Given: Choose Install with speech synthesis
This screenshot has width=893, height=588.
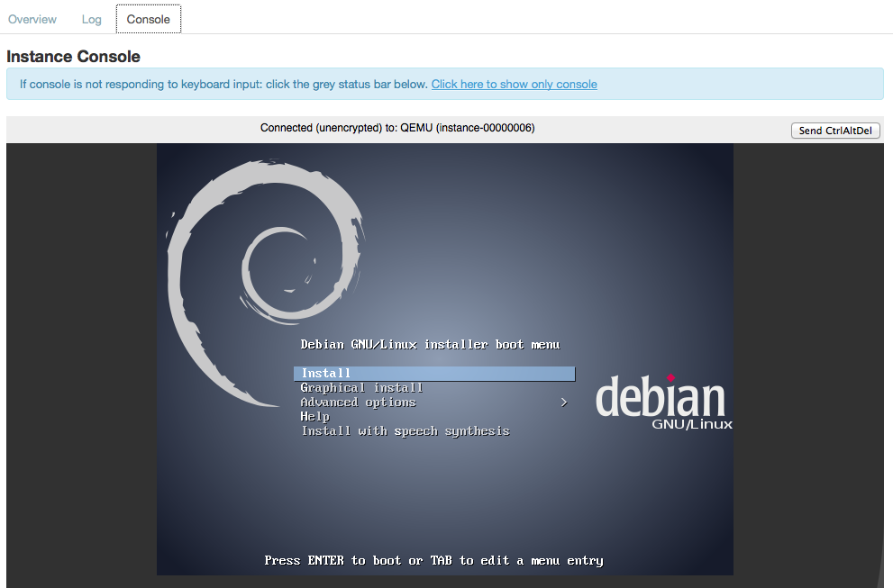Looking at the screenshot, I should pyautogui.click(x=405, y=431).
